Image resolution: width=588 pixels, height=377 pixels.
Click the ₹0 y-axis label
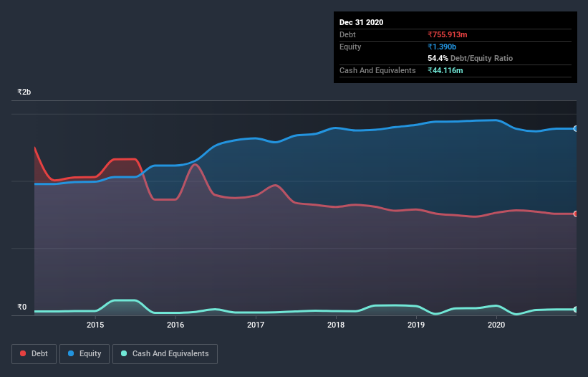click(22, 307)
